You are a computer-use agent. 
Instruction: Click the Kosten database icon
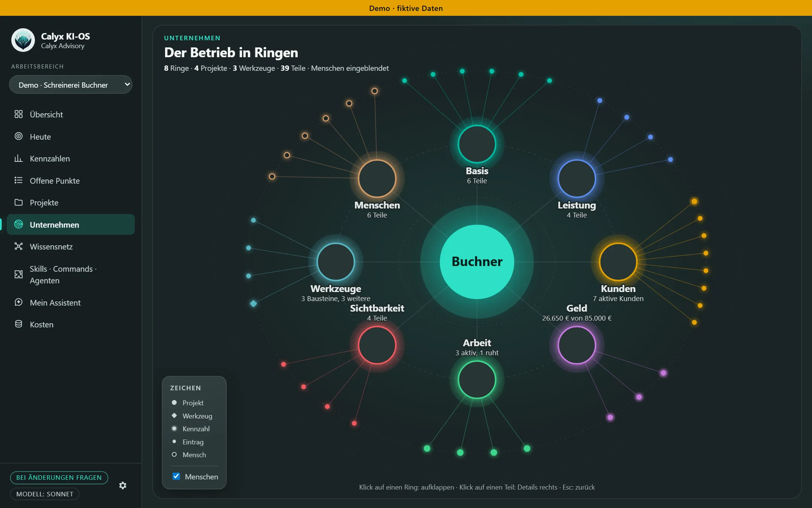[18, 324]
